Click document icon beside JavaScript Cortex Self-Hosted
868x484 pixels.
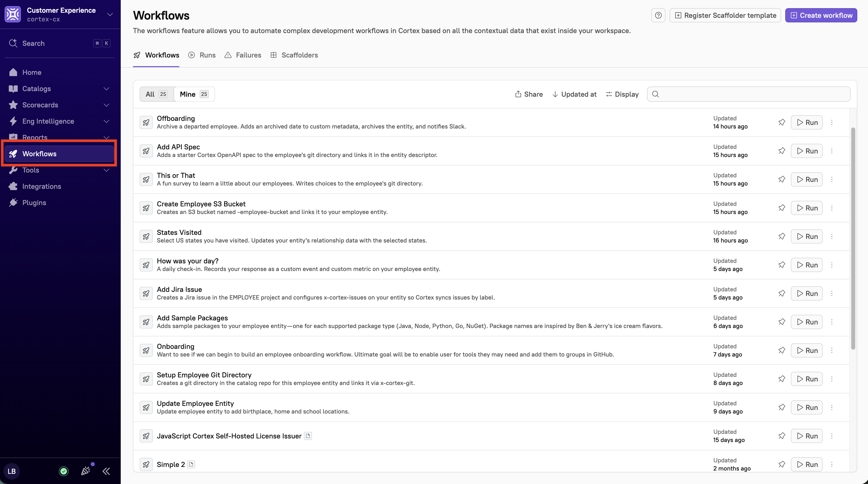pos(308,436)
